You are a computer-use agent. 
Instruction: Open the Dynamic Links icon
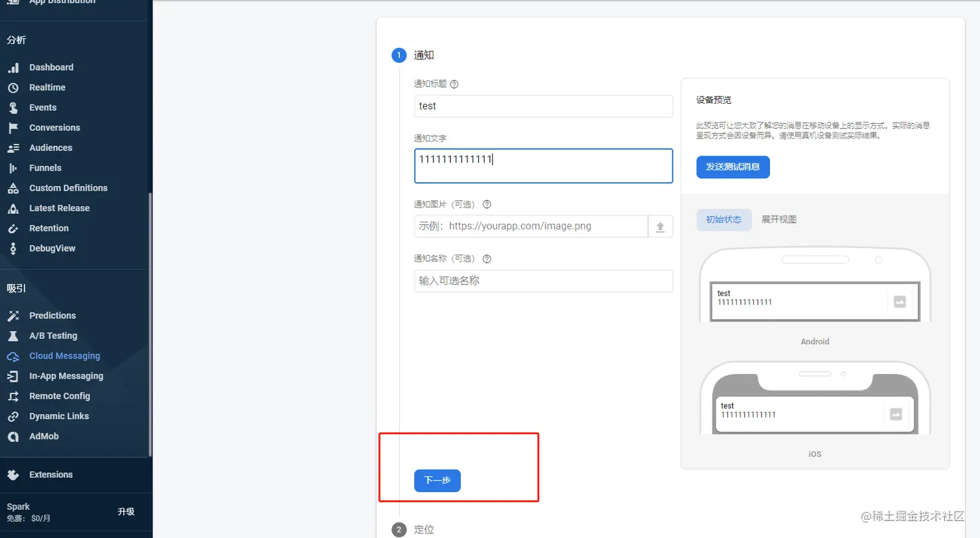point(14,415)
